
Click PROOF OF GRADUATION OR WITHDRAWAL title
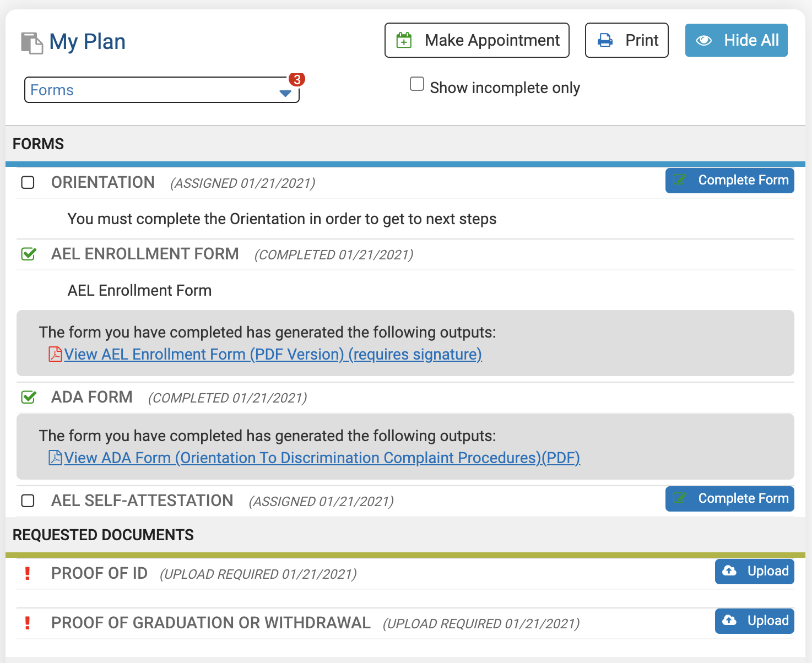point(211,623)
